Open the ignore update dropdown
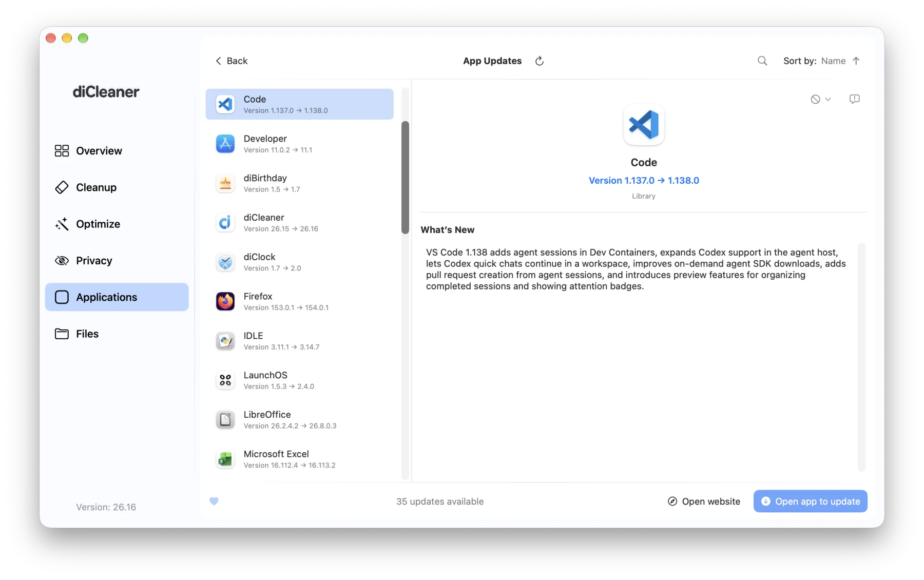Viewport: 924px width, 580px height. tap(820, 99)
